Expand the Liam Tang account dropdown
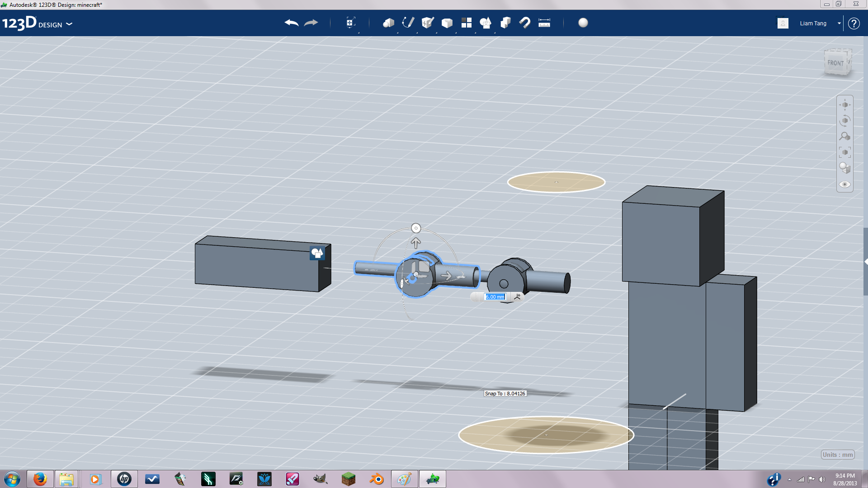Screen dimensions: 868x488 tap(839, 23)
